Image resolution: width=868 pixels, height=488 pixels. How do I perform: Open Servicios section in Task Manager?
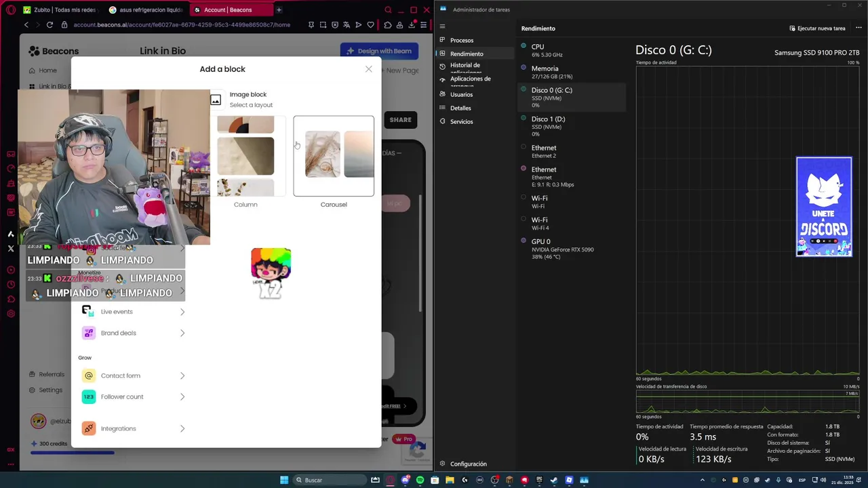pos(476,121)
